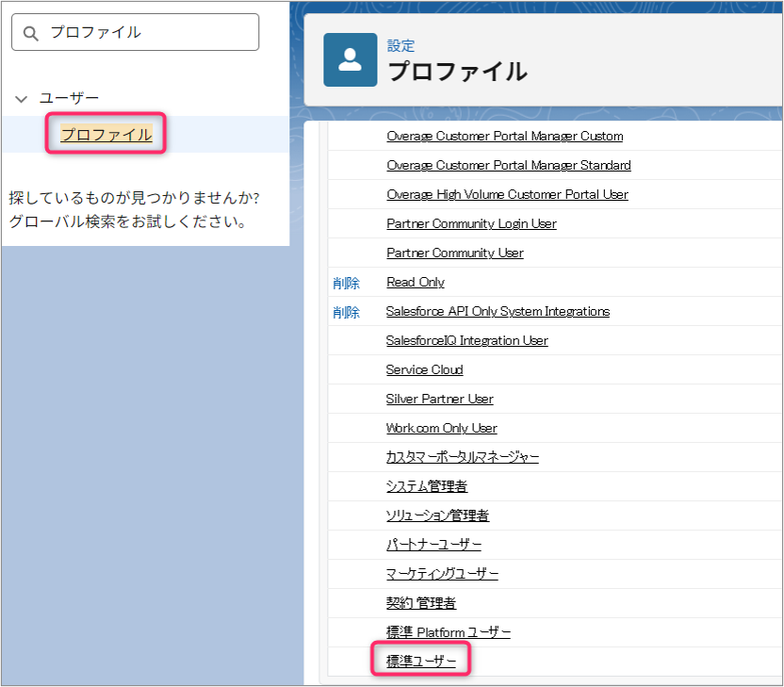Viewport: 784px width, 687px height.
Task: Open the マーケティングユーザー profile
Action: [x=442, y=574]
